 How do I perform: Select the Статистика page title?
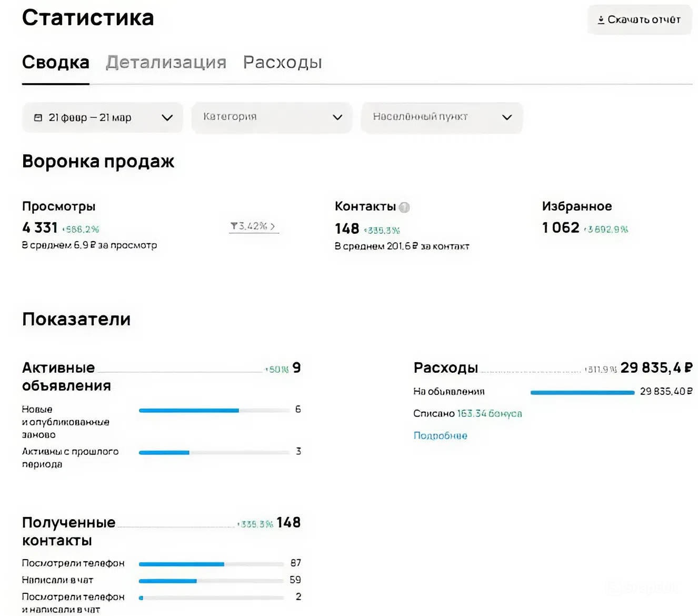(x=88, y=18)
